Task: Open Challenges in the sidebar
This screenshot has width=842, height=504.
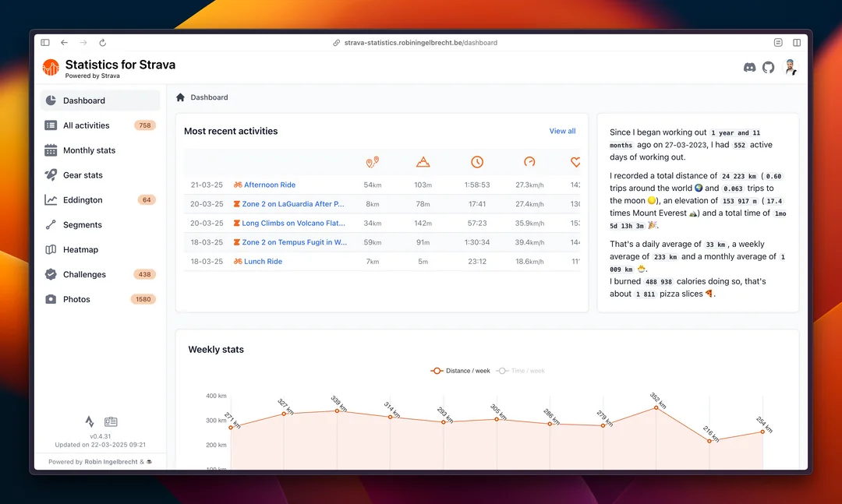Action: tap(100, 274)
